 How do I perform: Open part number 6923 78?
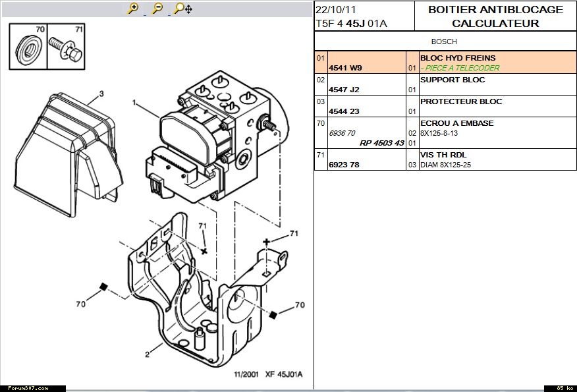tap(343, 165)
